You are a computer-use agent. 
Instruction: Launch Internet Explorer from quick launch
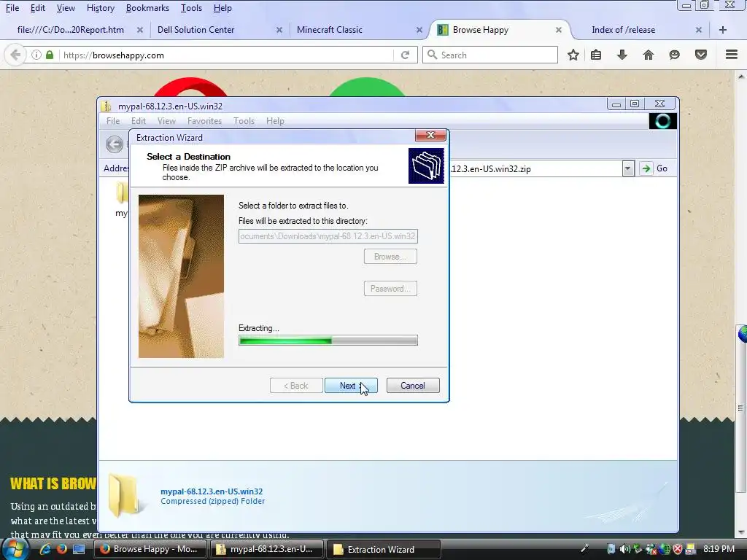[x=46, y=549]
